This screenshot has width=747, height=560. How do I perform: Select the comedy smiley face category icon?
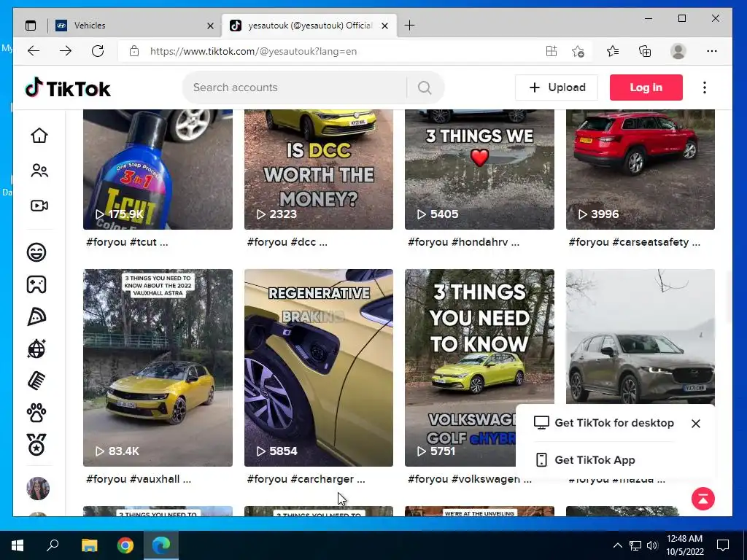point(36,252)
